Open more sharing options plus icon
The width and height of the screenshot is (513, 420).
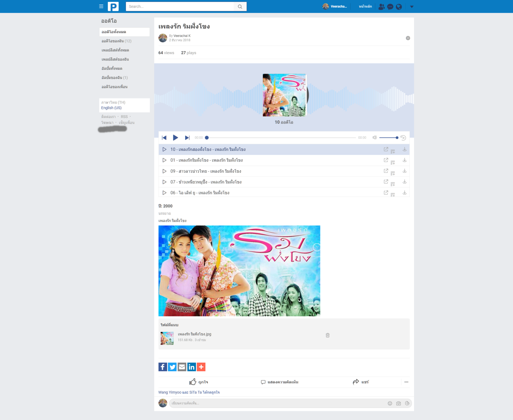(201, 367)
